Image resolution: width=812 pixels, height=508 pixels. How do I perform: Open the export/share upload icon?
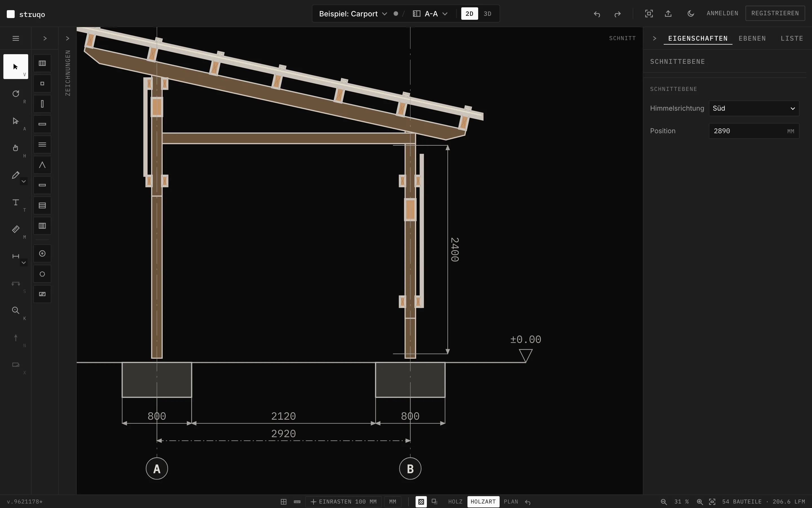point(668,14)
